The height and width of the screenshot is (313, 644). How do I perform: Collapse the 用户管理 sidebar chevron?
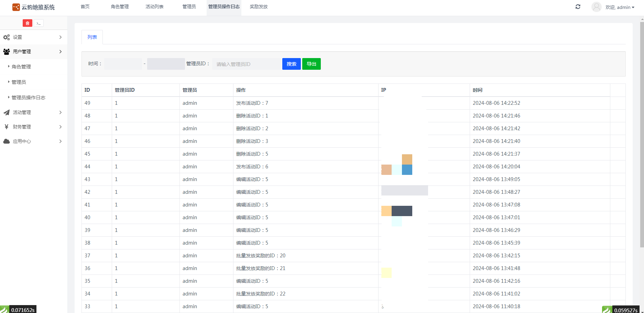coord(61,52)
